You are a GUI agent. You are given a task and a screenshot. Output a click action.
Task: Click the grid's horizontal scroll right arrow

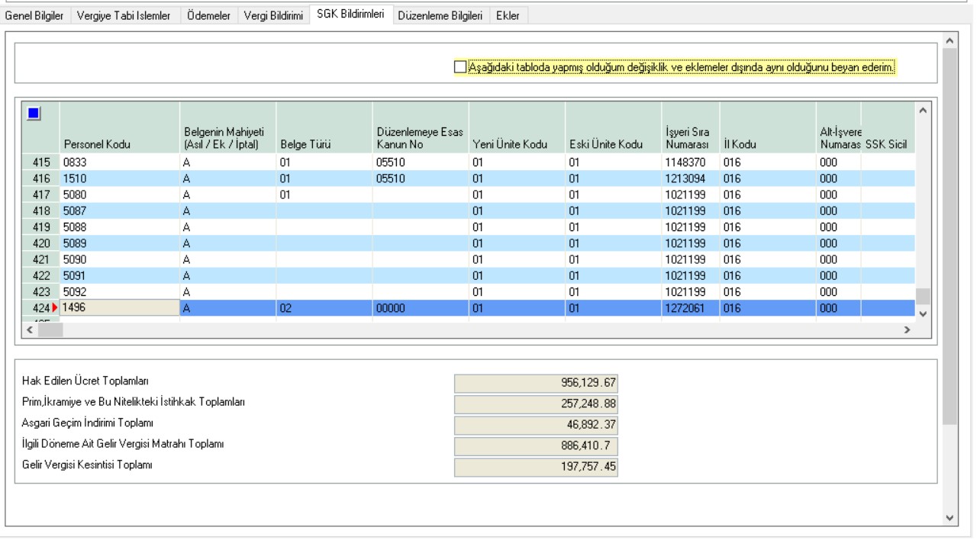tap(907, 330)
